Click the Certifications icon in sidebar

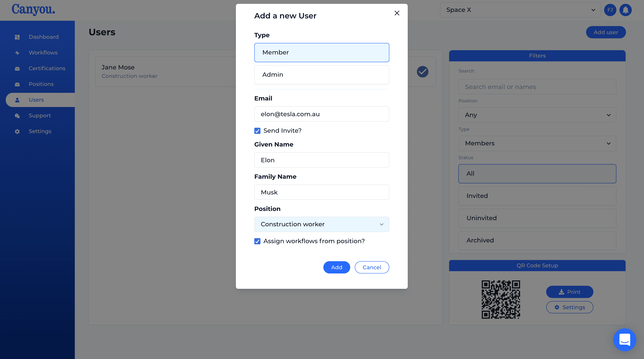17,68
